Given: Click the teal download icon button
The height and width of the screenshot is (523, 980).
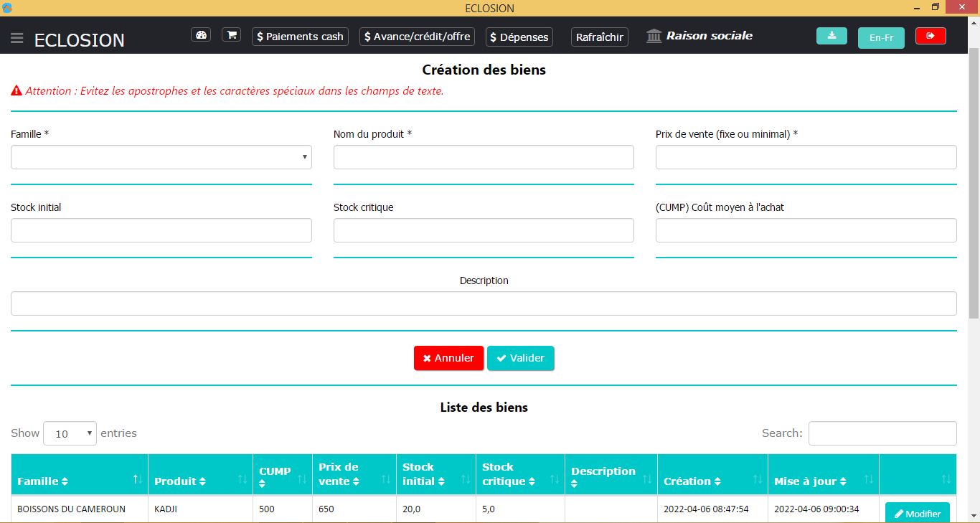Looking at the screenshot, I should tap(831, 36).
